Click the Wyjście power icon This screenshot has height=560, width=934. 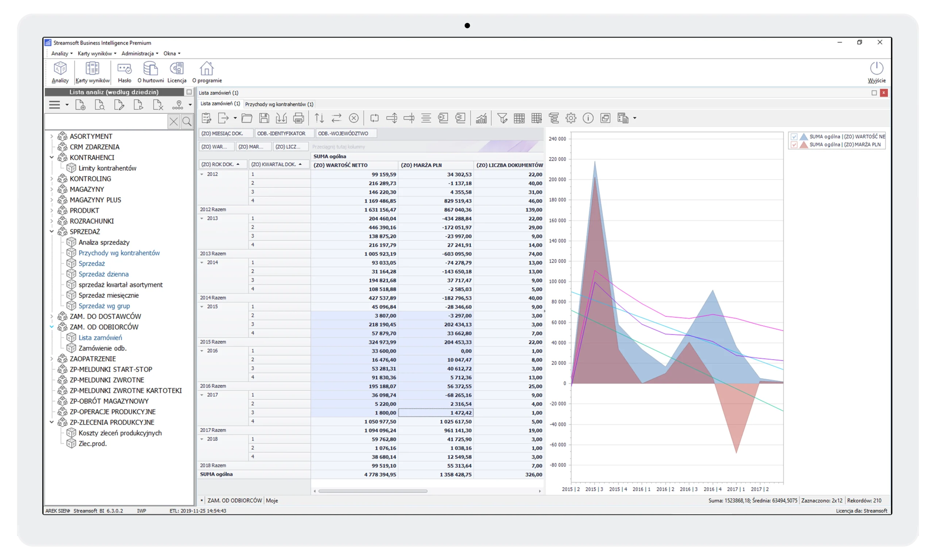coord(876,72)
